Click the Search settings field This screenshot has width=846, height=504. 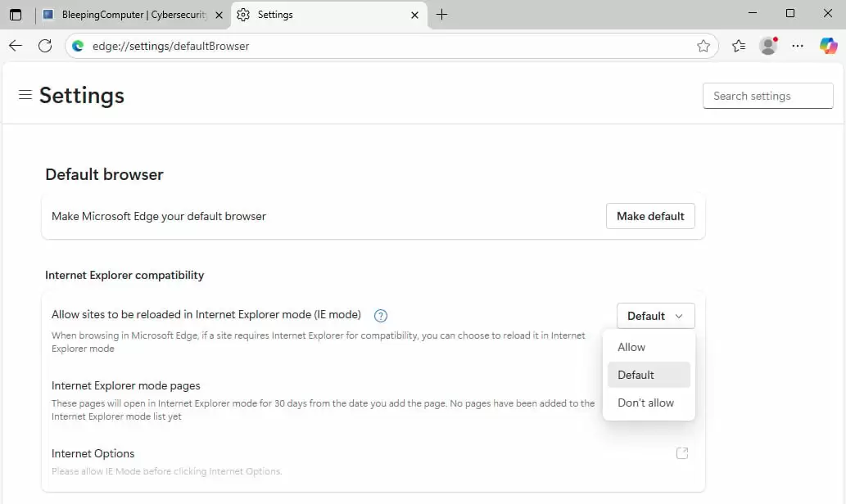click(x=767, y=96)
